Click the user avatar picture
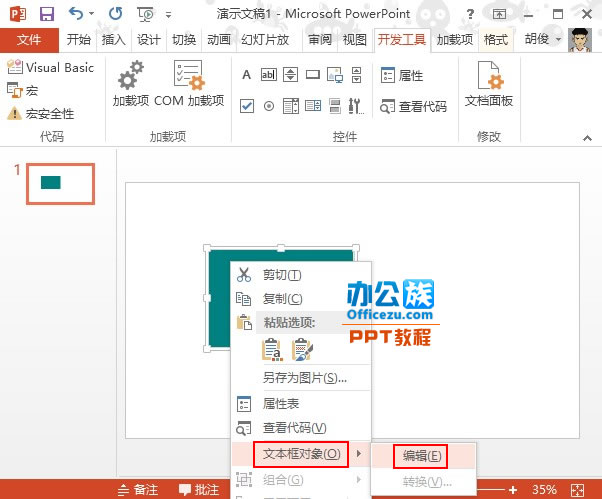The width and height of the screenshot is (602, 499). (x=580, y=40)
